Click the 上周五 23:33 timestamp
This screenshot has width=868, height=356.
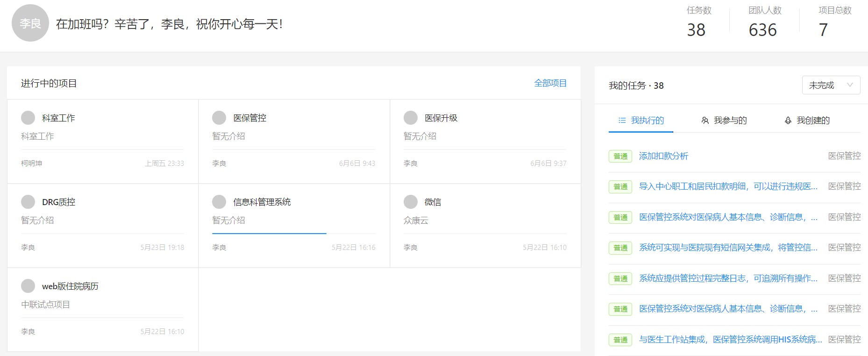click(164, 163)
